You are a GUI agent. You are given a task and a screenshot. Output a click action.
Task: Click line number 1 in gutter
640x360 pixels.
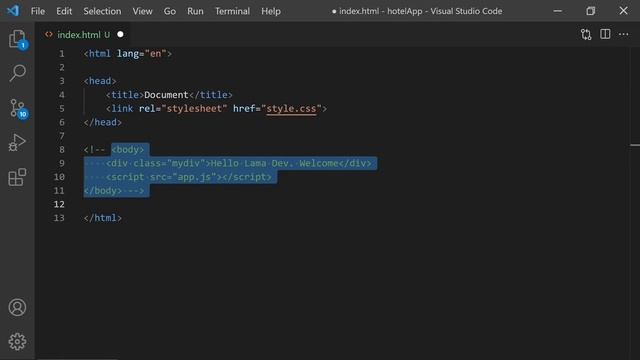click(62, 54)
